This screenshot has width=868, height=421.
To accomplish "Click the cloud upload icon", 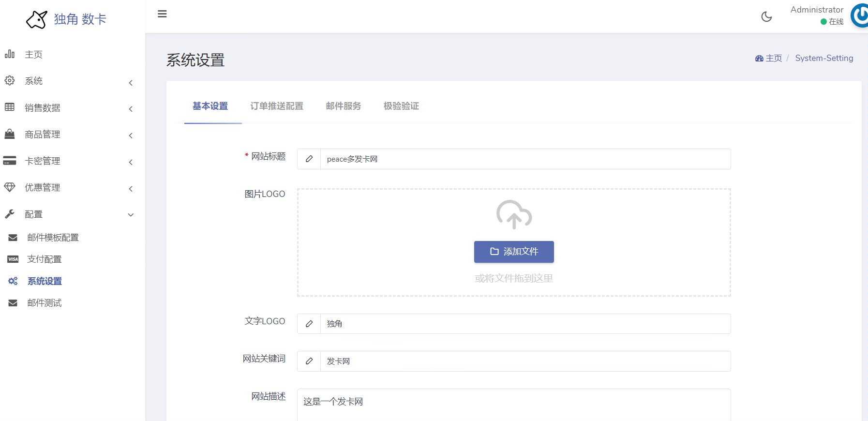I will click(514, 214).
